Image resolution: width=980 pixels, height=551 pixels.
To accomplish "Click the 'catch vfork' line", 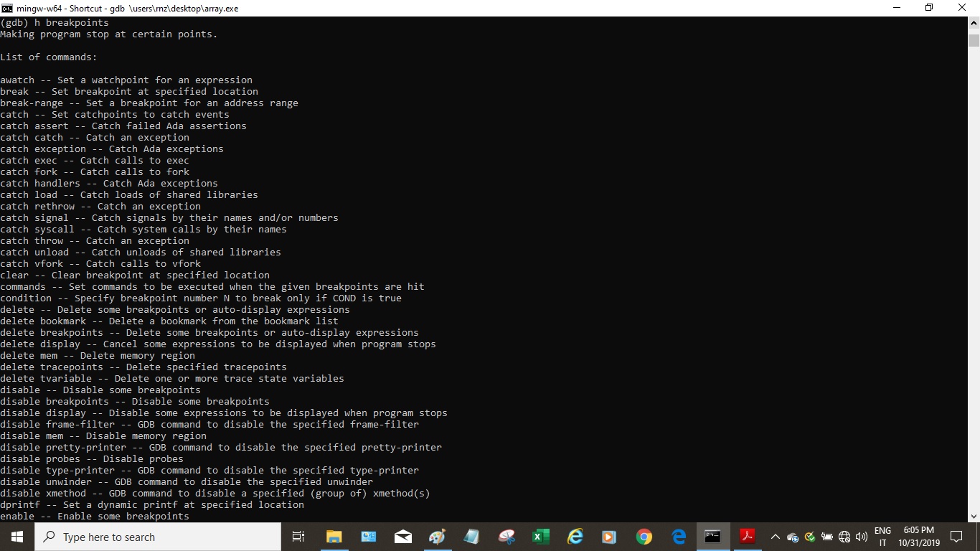I will tap(100, 264).
